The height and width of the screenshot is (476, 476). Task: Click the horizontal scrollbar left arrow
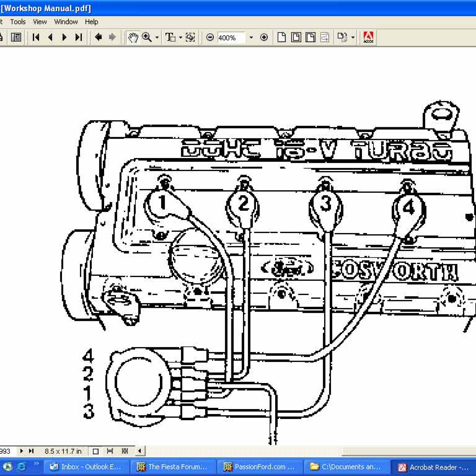click(140, 451)
